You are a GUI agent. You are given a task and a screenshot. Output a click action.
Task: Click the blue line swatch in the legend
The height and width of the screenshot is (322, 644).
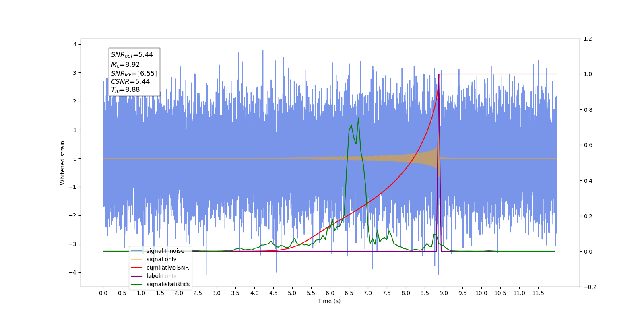(137, 251)
